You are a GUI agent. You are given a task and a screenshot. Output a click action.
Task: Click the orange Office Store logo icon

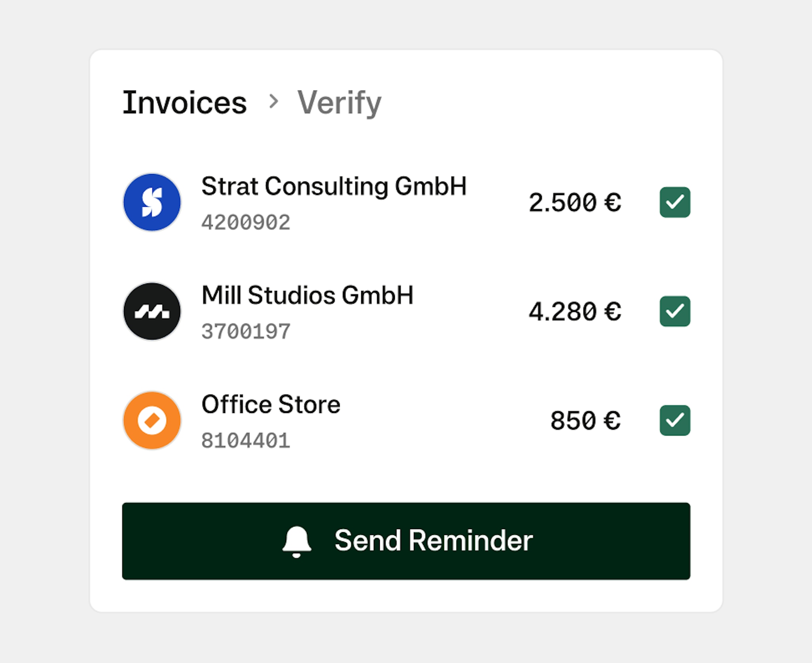(x=152, y=420)
